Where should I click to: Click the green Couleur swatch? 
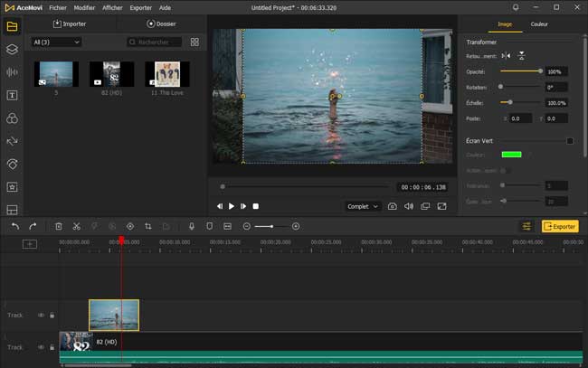[x=511, y=155]
